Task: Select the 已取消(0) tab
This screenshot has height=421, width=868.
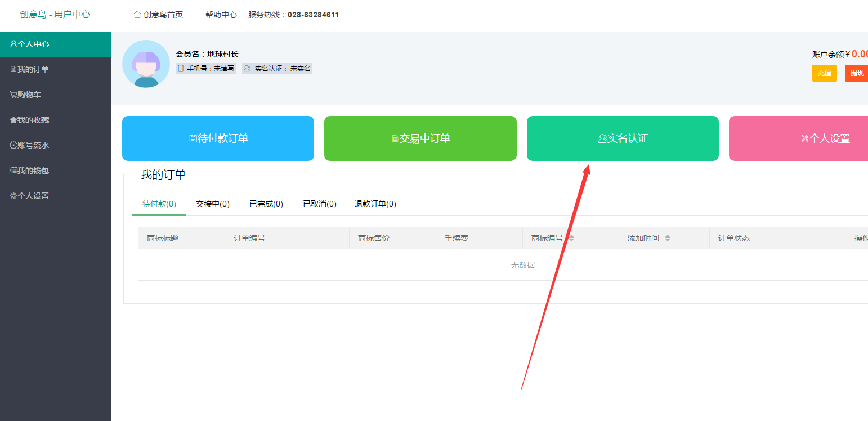Action: click(x=319, y=204)
